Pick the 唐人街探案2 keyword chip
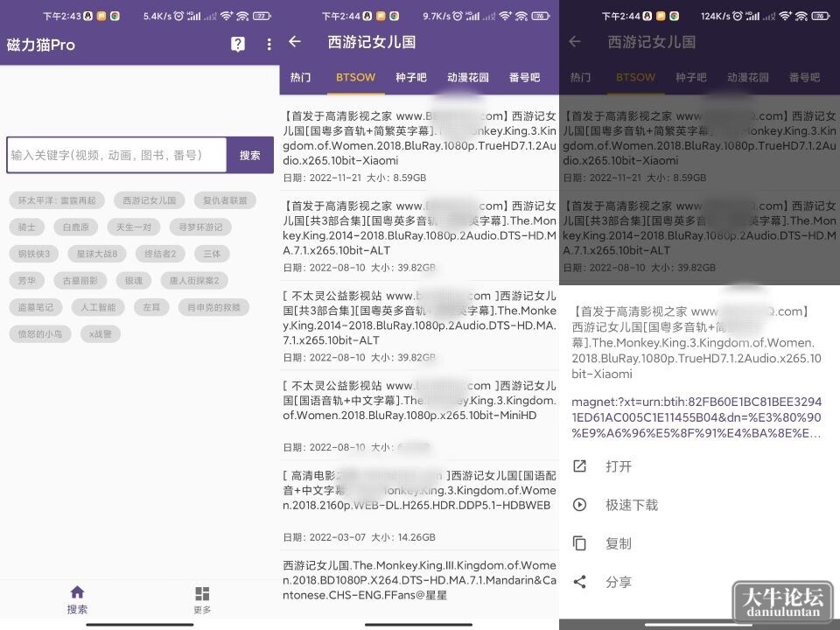The height and width of the screenshot is (630, 840). click(194, 280)
